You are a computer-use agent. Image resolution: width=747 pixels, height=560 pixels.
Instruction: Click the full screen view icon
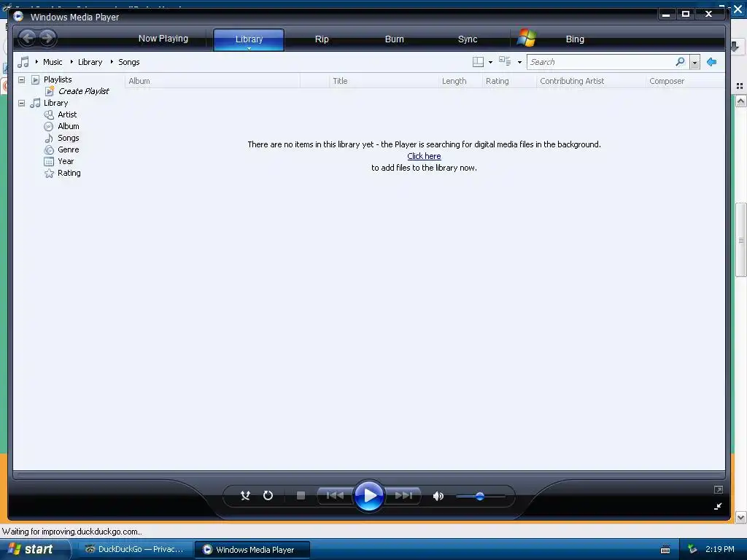pos(719,489)
